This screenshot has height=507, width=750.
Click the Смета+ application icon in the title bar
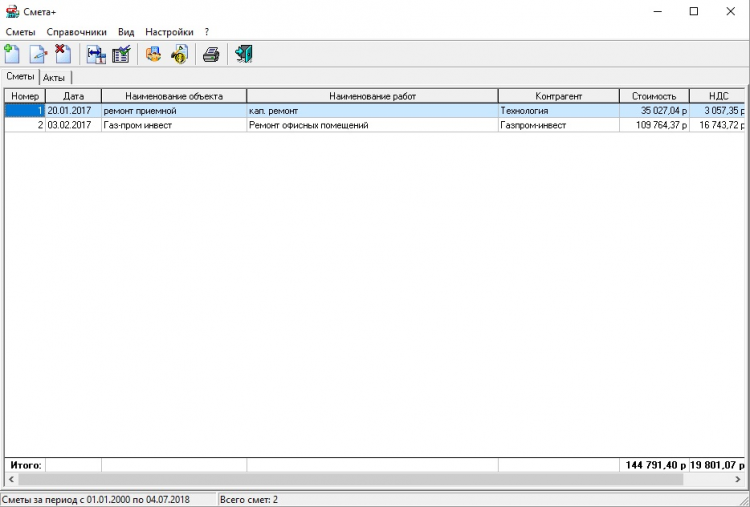pyautogui.click(x=12, y=11)
